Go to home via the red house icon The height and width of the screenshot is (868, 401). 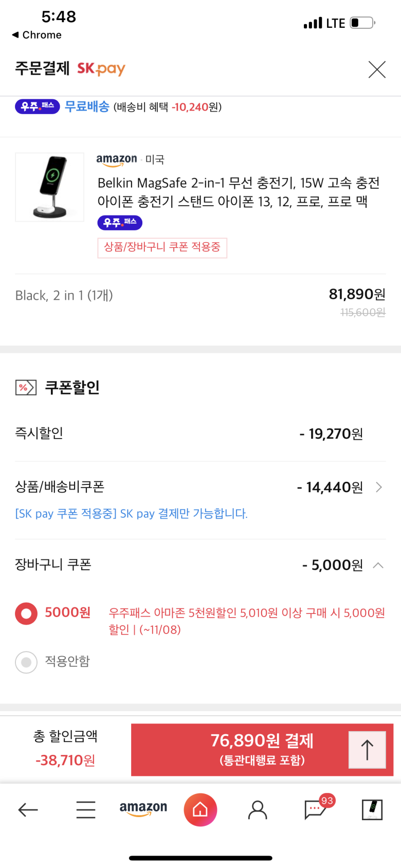click(x=200, y=810)
